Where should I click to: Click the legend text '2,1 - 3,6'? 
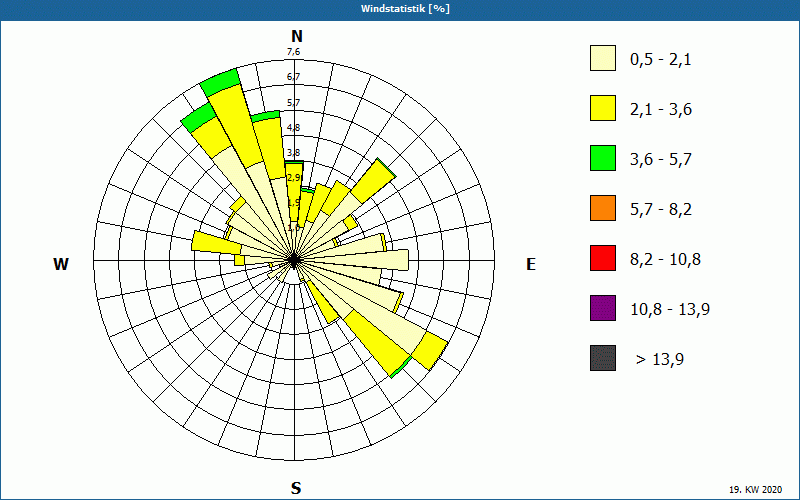coord(661,110)
